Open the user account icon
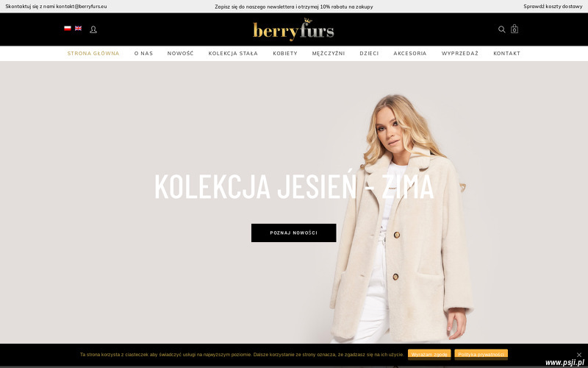Viewport: 588px width, 368px height. [93, 29]
